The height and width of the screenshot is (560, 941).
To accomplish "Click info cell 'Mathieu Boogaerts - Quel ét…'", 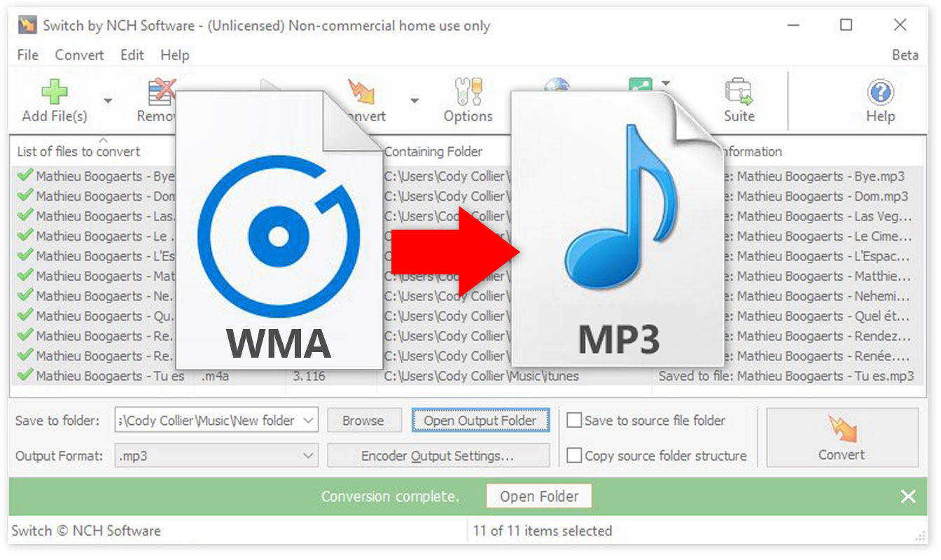I will 823,316.
